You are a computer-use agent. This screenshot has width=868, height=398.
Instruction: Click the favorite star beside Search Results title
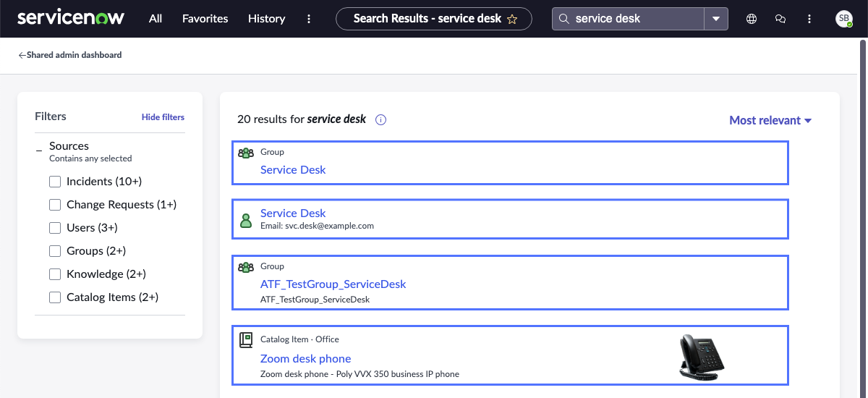pyautogui.click(x=512, y=20)
